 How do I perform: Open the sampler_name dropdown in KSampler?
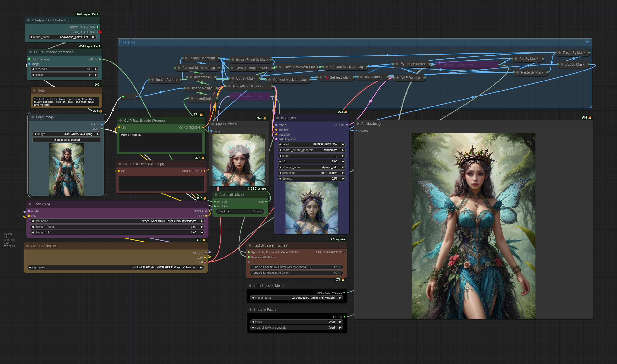click(x=311, y=167)
